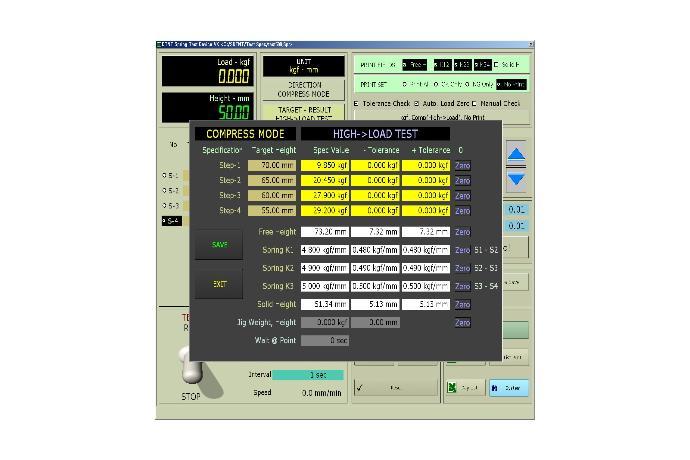Viewport: 690px width, 460px height.
Task: Click Jig Weight field 0.000 kgf
Action: (x=325, y=323)
